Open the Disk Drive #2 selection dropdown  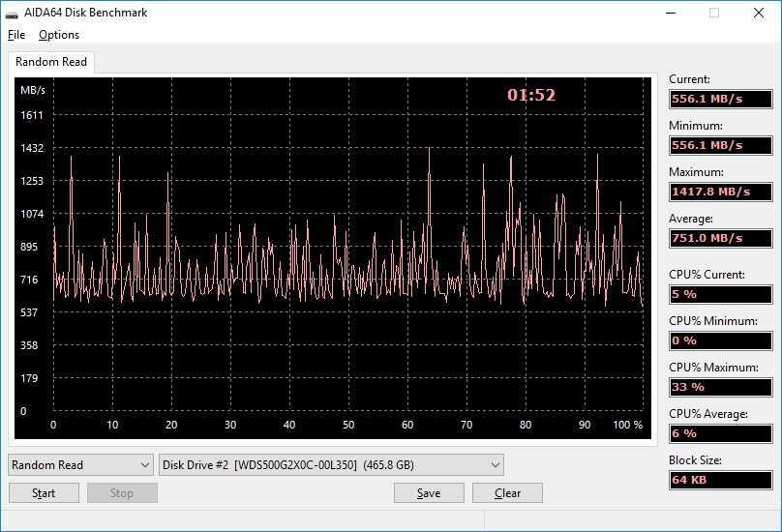pos(331,465)
